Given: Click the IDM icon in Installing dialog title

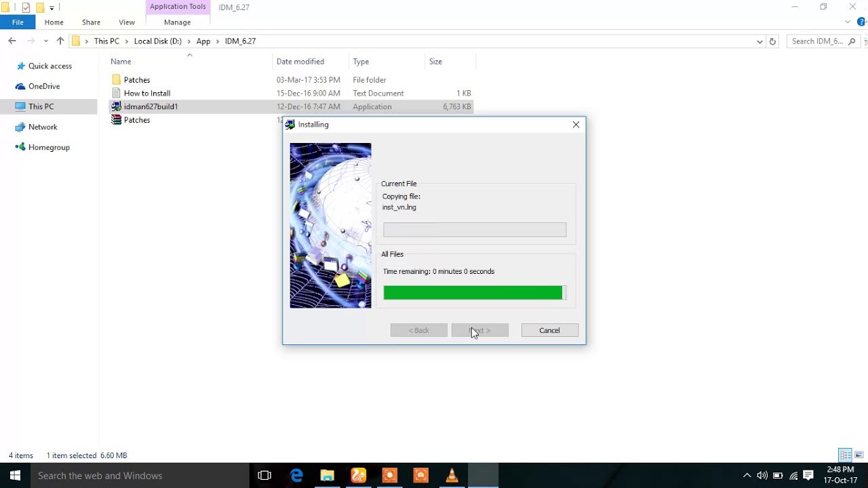Looking at the screenshot, I should tap(290, 125).
